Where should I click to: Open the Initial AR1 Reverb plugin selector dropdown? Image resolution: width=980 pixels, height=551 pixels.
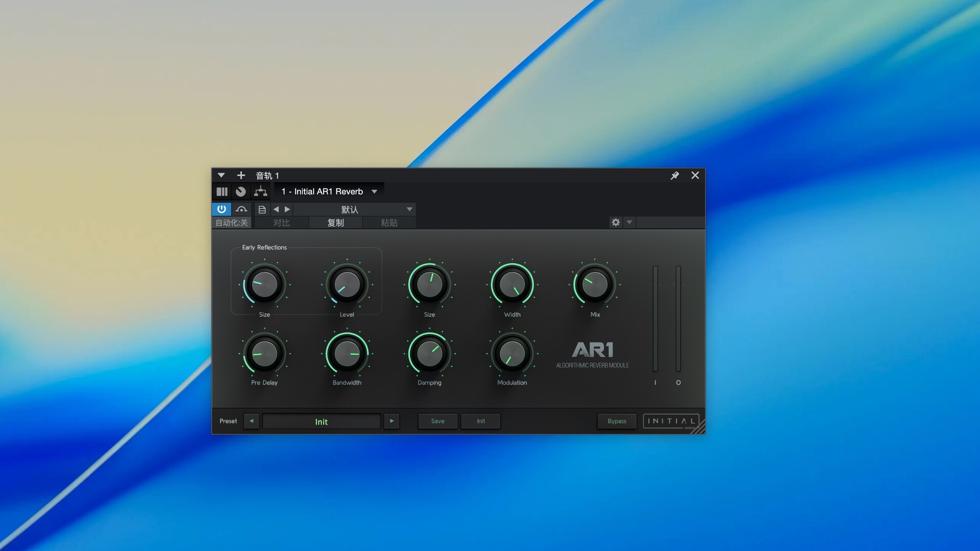[x=329, y=192]
